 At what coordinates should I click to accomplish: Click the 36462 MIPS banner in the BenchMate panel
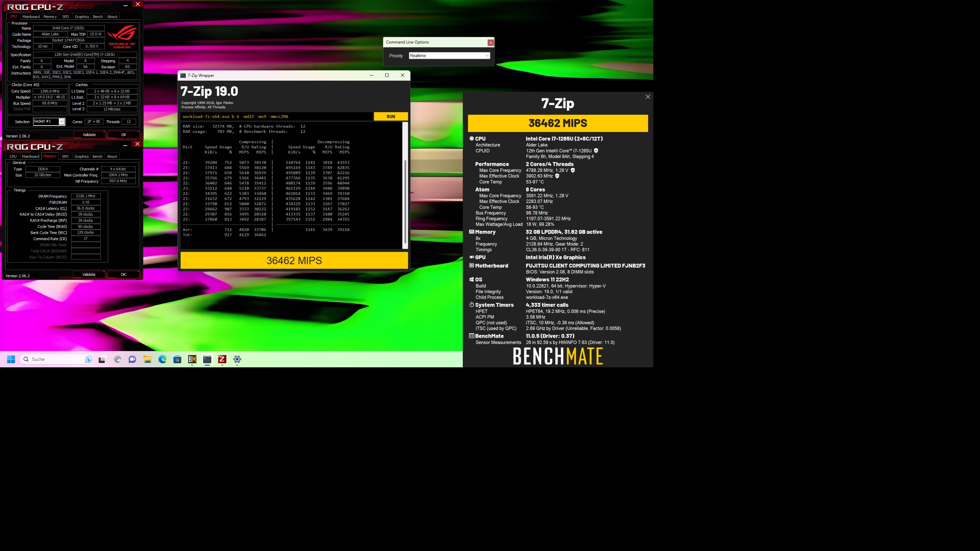click(x=558, y=123)
